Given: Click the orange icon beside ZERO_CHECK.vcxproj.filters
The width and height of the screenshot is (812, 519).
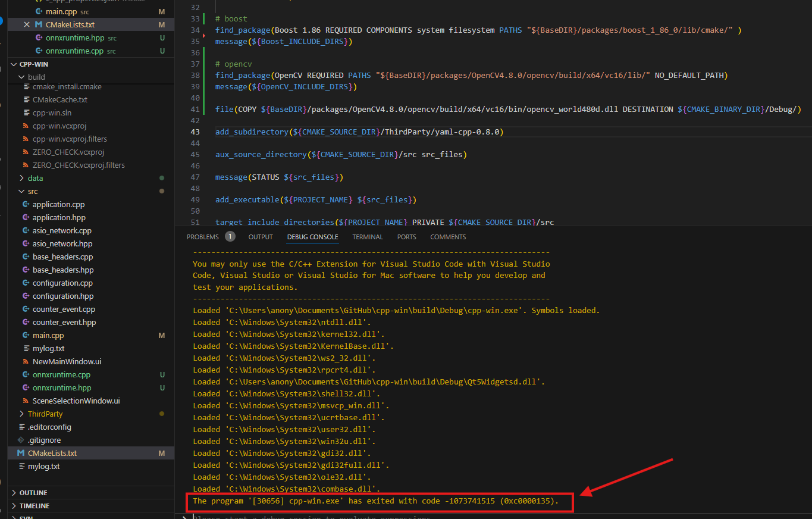Looking at the screenshot, I should pos(26,165).
